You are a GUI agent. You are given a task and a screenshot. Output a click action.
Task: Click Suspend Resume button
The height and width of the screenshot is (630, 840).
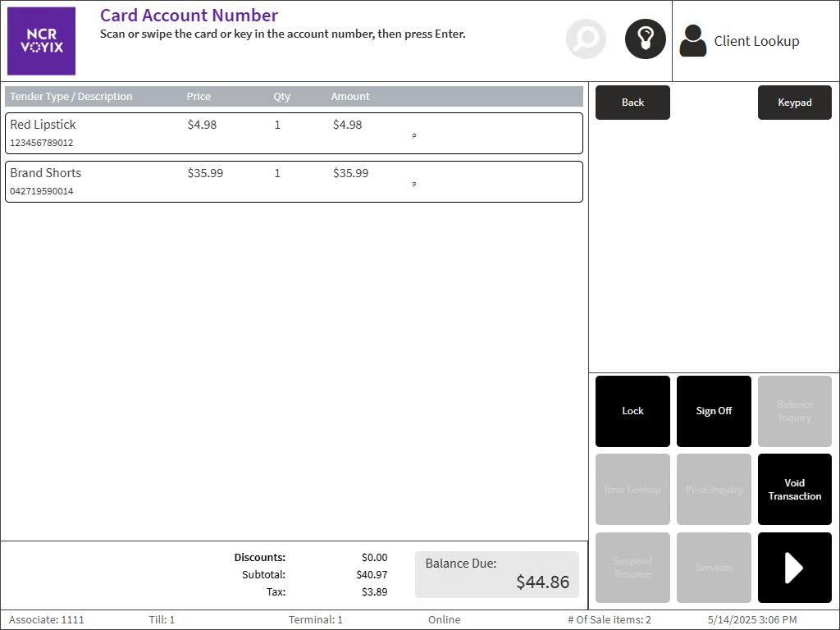pos(632,568)
